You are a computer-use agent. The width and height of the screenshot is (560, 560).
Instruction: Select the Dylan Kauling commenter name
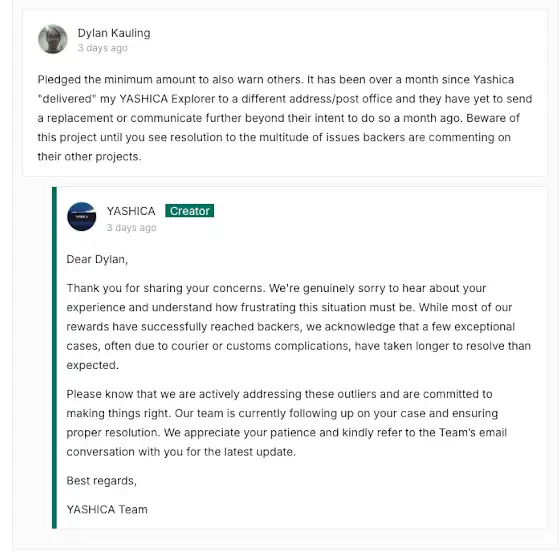pos(114,33)
